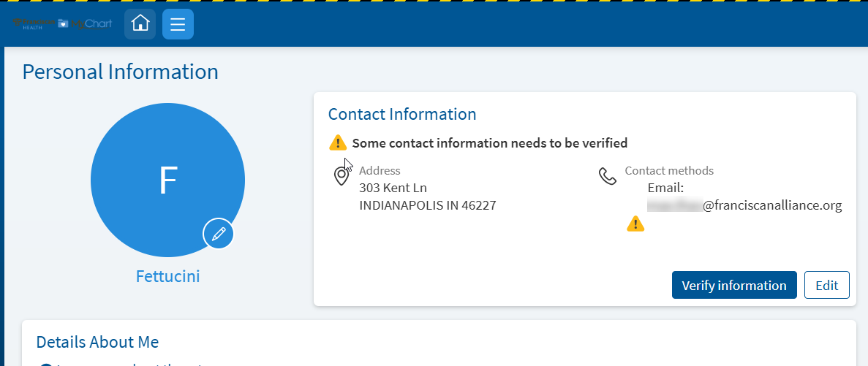
Task: Click the address location pin icon
Action: click(x=341, y=176)
